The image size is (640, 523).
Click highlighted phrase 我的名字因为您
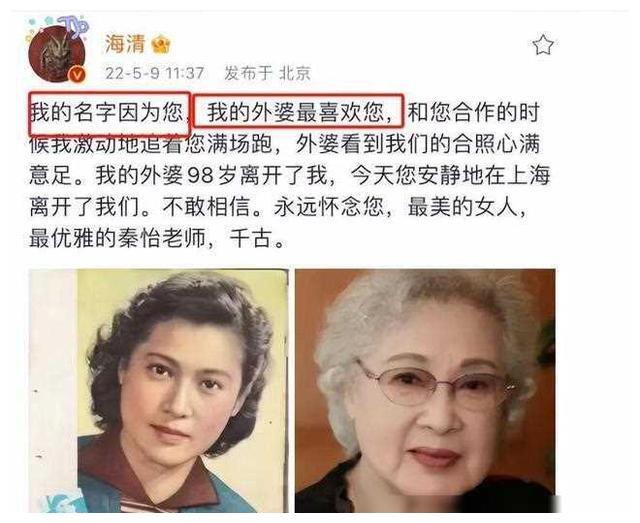pos(107,112)
